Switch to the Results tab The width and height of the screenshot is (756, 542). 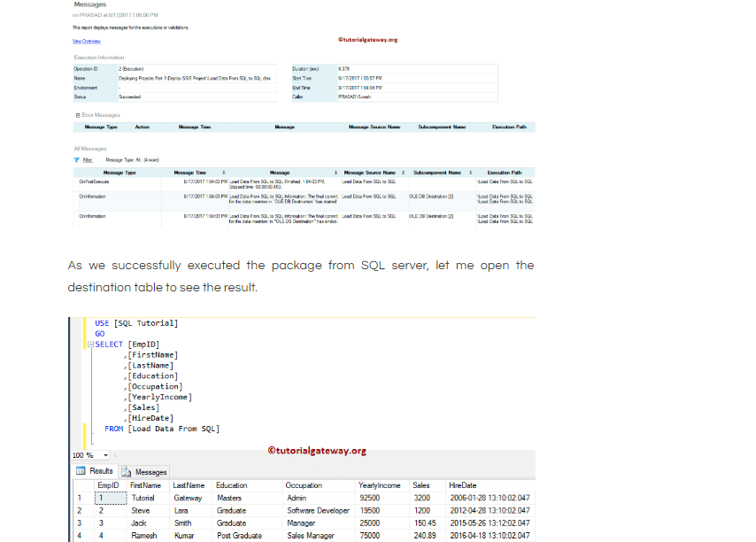(x=95, y=471)
